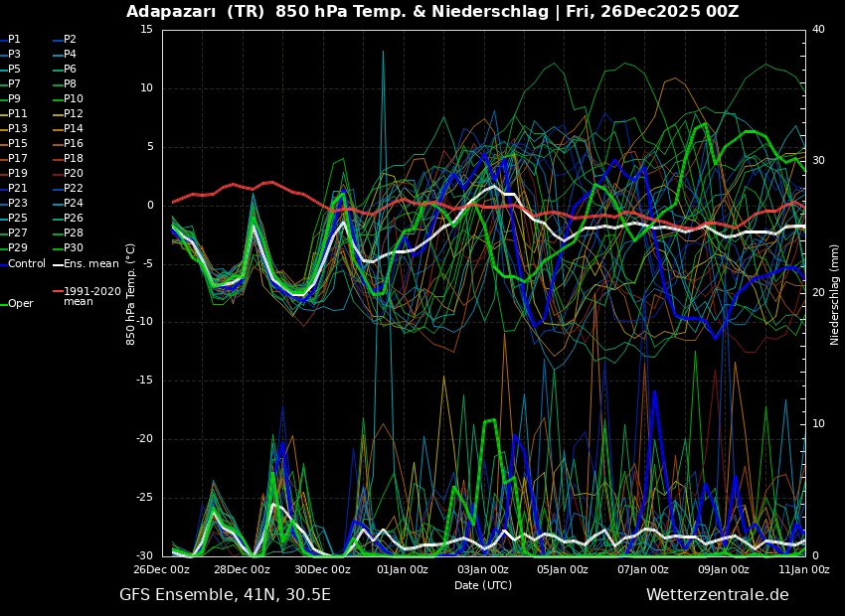845x616 pixels.
Task: Click the 07Jan 00z axis label
Action: pyautogui.click(x=644, y=569)
